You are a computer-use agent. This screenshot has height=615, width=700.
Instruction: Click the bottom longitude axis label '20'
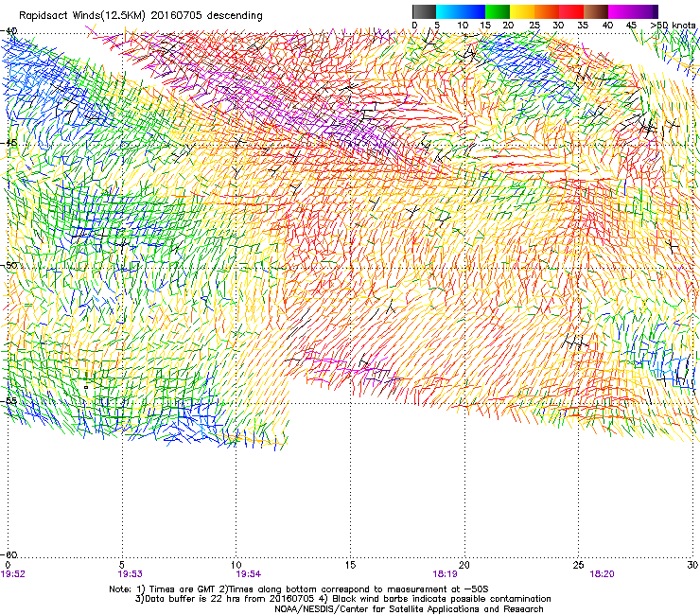[x=464, y=565]
